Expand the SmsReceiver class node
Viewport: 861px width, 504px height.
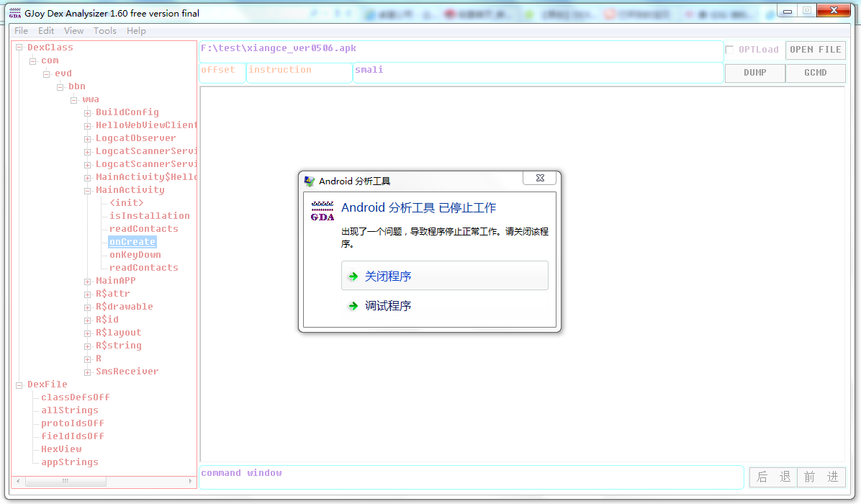coord(88,372)
